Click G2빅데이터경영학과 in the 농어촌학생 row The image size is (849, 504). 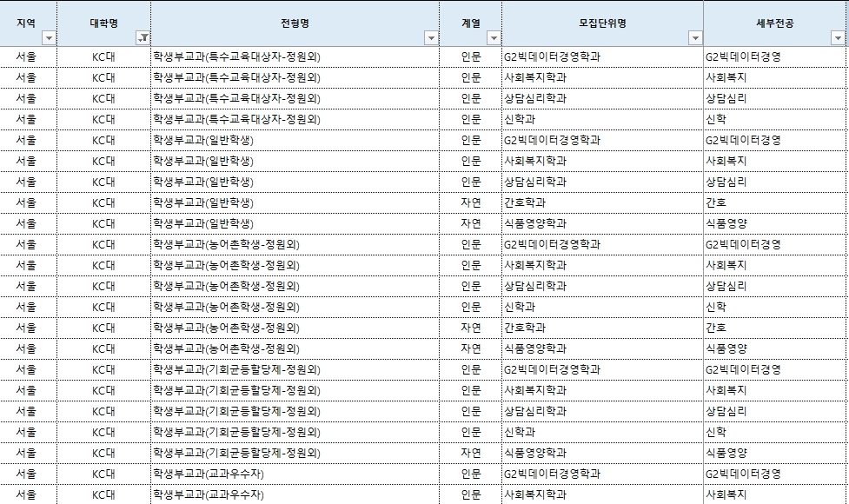tap(553, 244)
